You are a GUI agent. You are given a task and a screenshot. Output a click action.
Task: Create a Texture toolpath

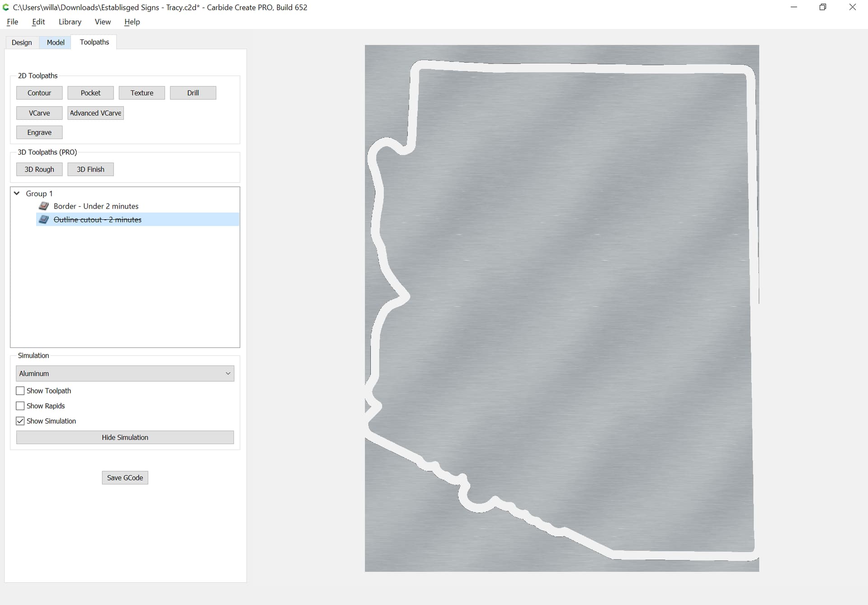pos(142,93)
